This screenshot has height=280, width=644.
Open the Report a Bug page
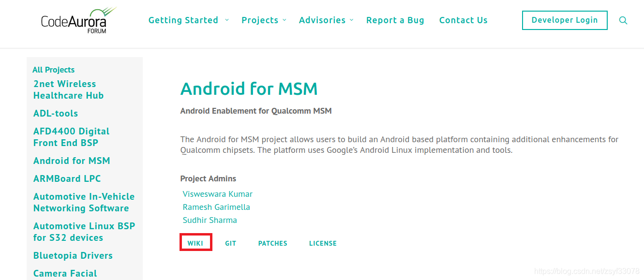tap(395, 20)
